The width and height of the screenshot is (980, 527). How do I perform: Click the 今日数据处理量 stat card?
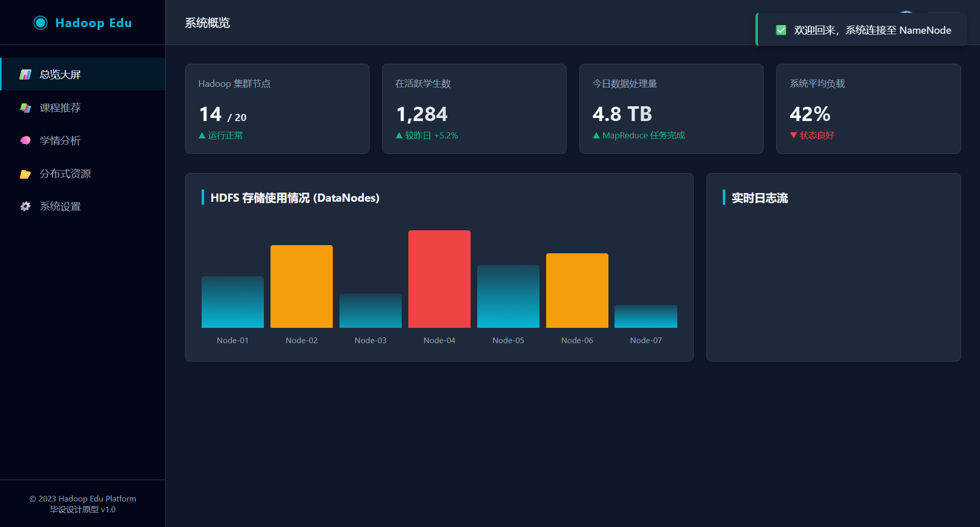point(671,108)
